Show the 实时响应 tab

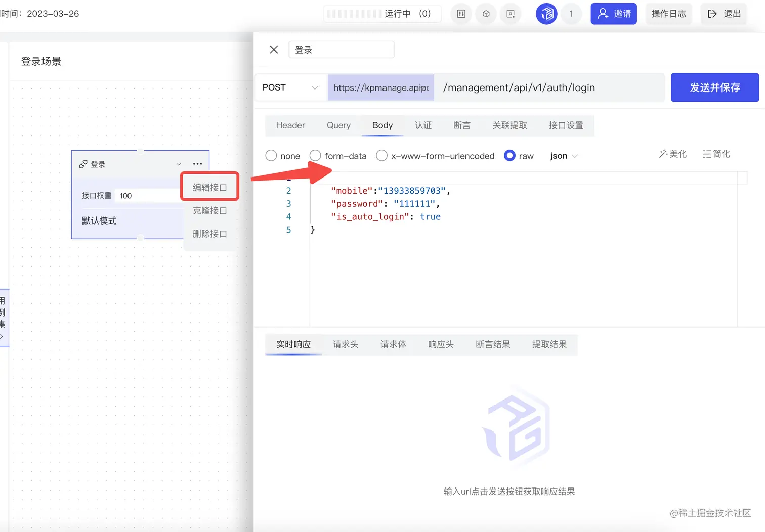293,344
